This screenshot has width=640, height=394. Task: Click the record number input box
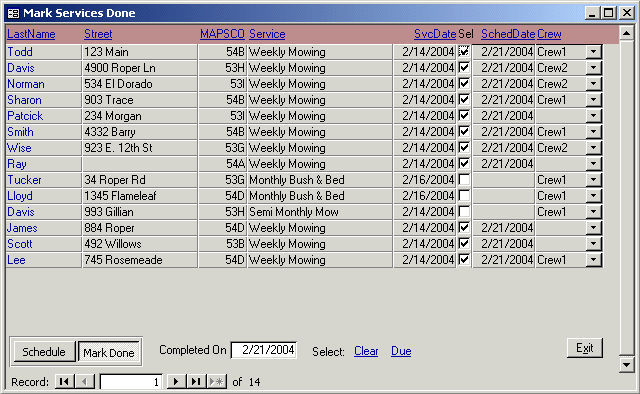pos(131,382)
